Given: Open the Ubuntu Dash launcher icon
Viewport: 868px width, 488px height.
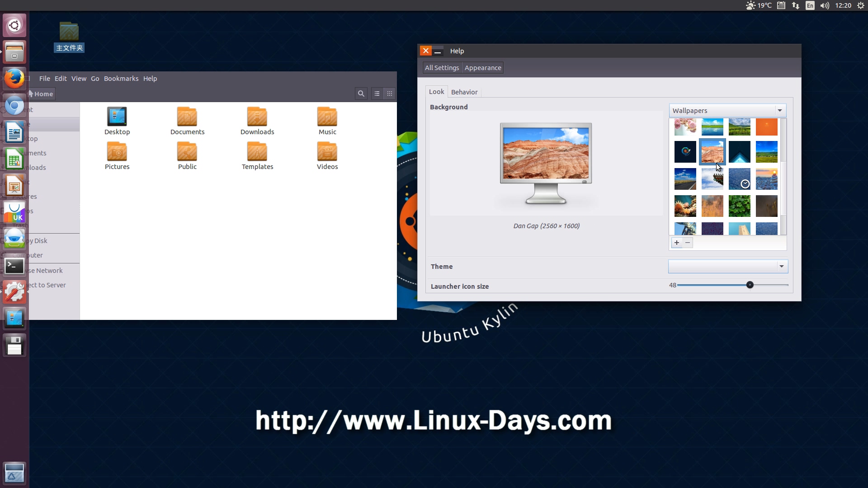Looking at the screenshot, I should [x=14, y=25].
